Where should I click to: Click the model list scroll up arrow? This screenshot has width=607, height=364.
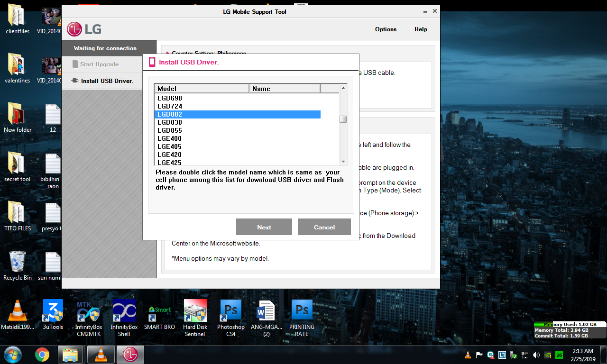(343, 88)
